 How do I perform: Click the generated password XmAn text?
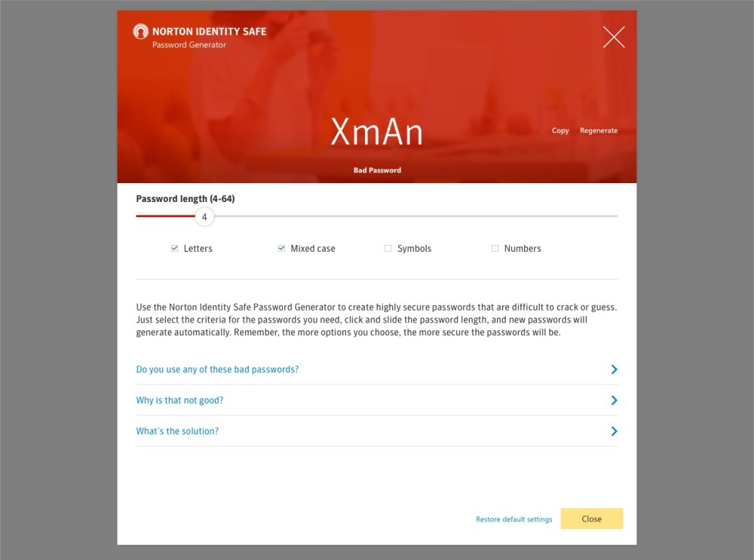click(377, 132)
